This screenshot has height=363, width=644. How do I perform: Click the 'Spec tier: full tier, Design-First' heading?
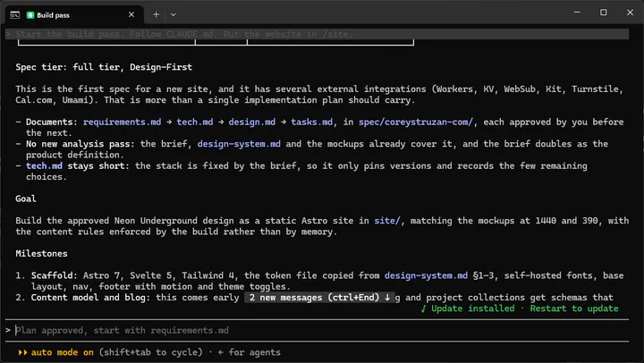coord(104,67)
